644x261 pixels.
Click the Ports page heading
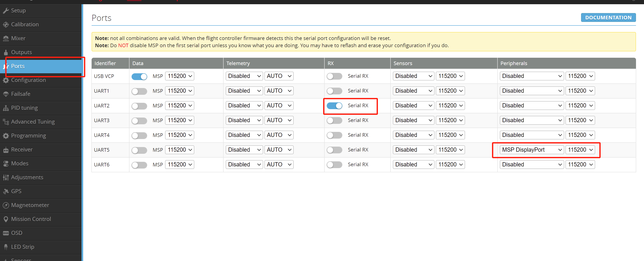pos(101,18)
